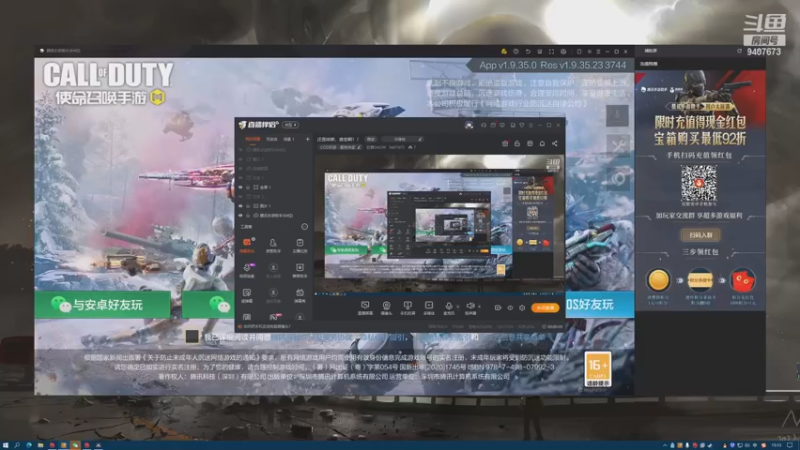Expand the toolbox panel with the circle button
Image resolution: width=800 pixels, height=450 pixels.
[305, 227]
